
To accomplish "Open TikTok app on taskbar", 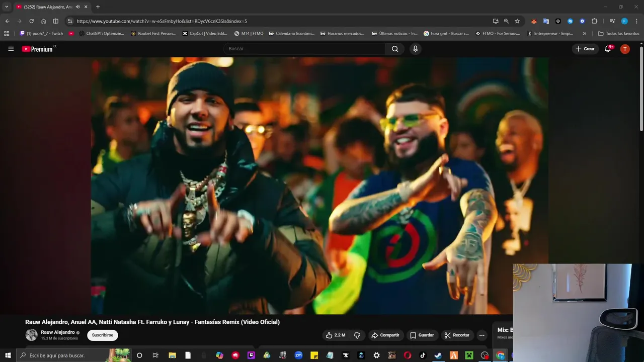I will click(x=423, y=355).
